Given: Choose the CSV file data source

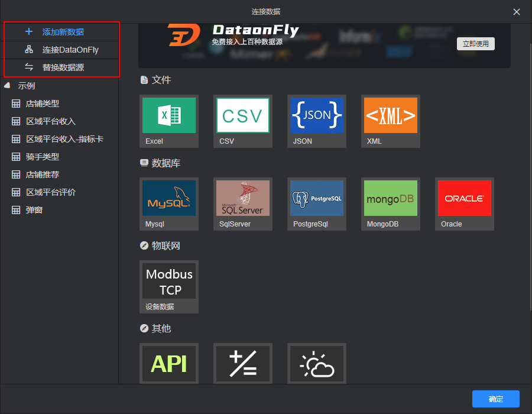Looking at the screenshot, I should (243, 121).
